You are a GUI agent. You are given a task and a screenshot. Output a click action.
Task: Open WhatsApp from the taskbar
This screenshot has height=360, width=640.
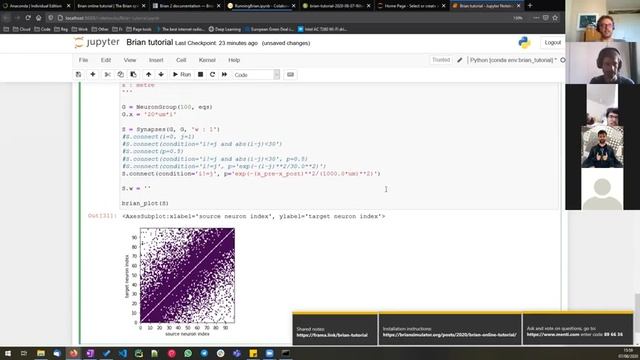[x=188, y=353]
